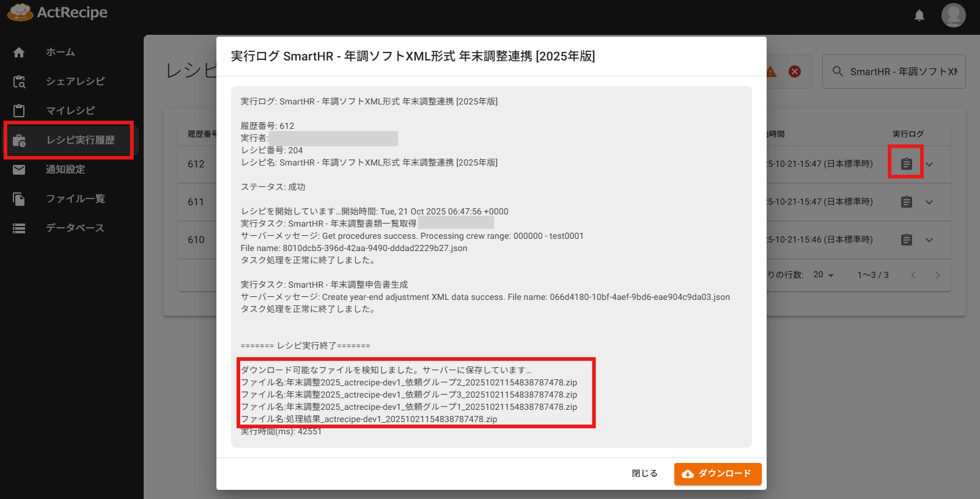Click the search magnifier icon
The image size is (980, 499).
[x=838, y=71]
